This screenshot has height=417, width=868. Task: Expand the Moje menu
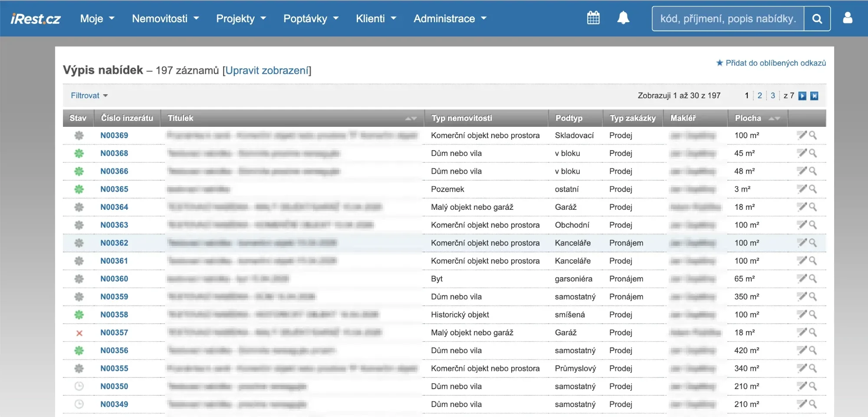[97, 19]
